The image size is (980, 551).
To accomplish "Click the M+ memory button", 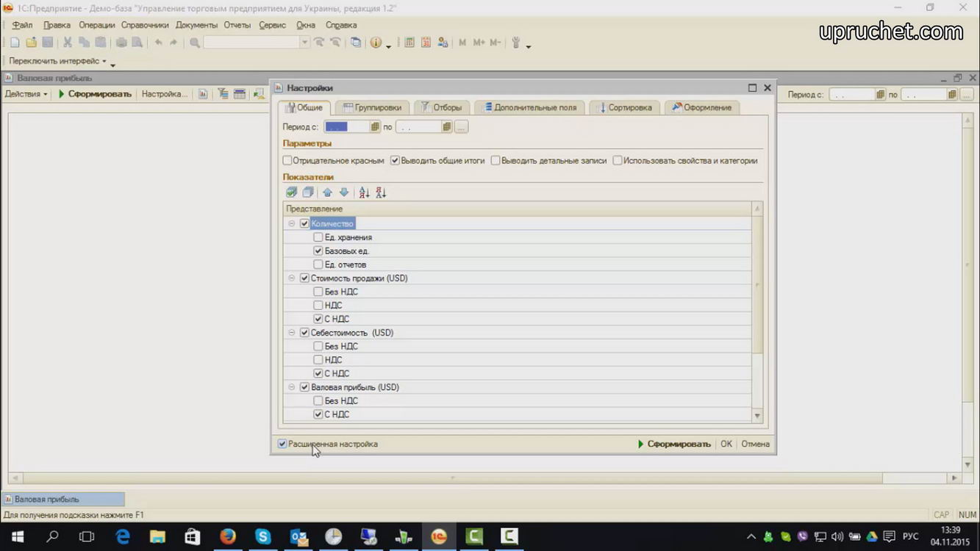I will click(479, 43).
